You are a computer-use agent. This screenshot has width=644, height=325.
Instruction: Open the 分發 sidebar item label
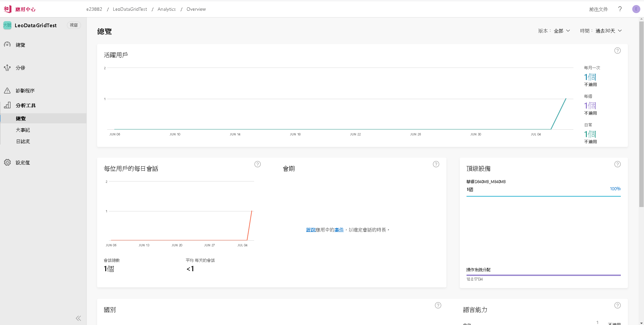pyautogui.click(x=20, y=68)
